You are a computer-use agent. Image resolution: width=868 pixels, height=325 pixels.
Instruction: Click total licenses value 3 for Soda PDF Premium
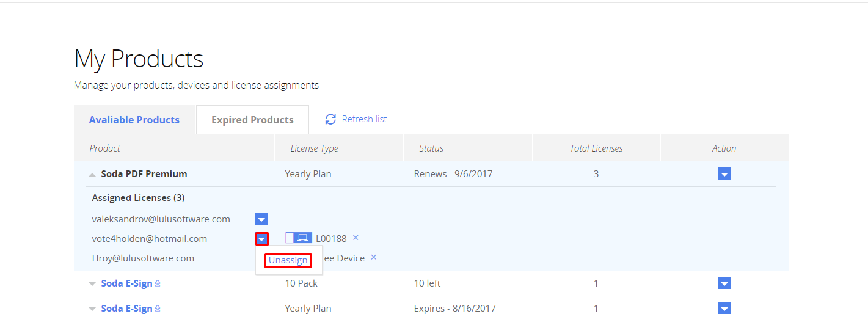coord(596,174)
